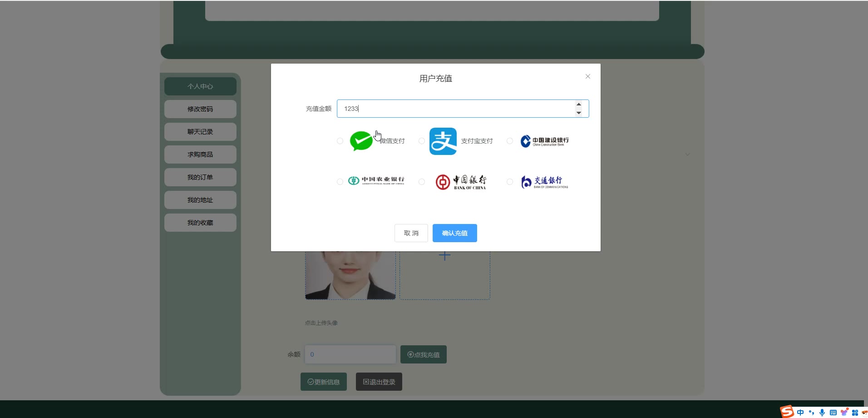This screenshot has width=868, height=418.
Task: Confirm with the 确认充值 button
Action: coord(455,233)
